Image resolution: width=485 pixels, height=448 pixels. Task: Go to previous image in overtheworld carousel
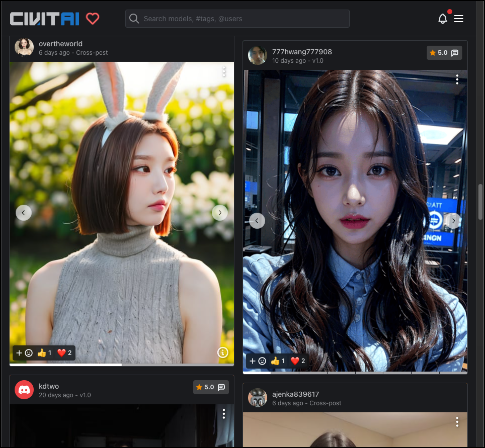[23, 213]
